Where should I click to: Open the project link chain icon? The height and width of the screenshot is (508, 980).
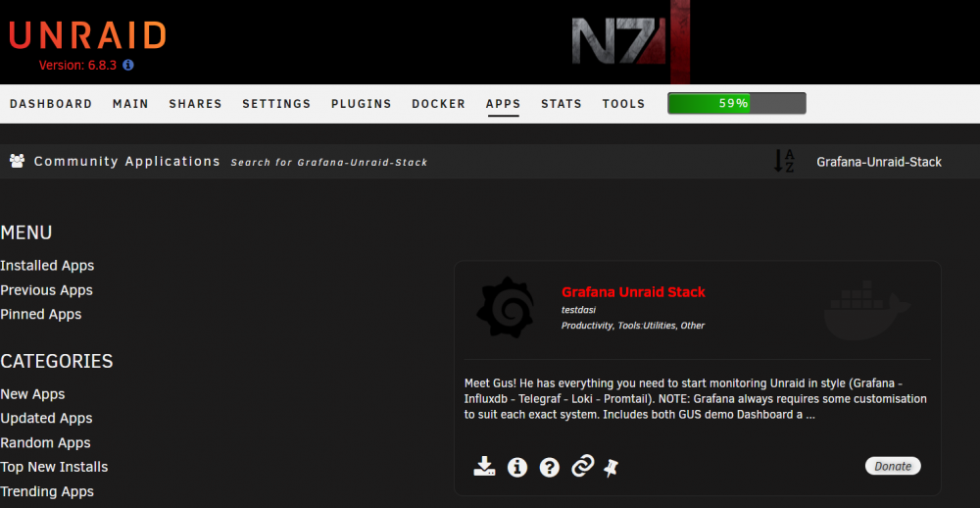pyautogui.click(x=582, y=467)
